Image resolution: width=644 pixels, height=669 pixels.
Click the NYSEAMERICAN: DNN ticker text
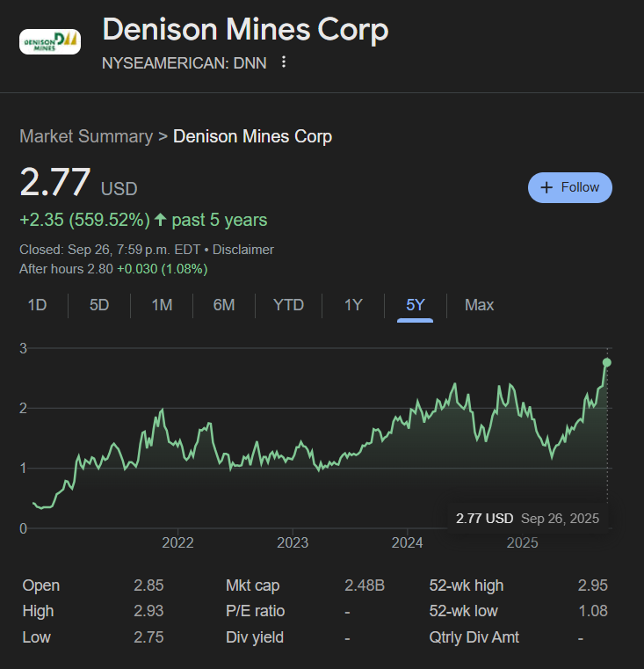pyautogui.click(x=185, y=63)
